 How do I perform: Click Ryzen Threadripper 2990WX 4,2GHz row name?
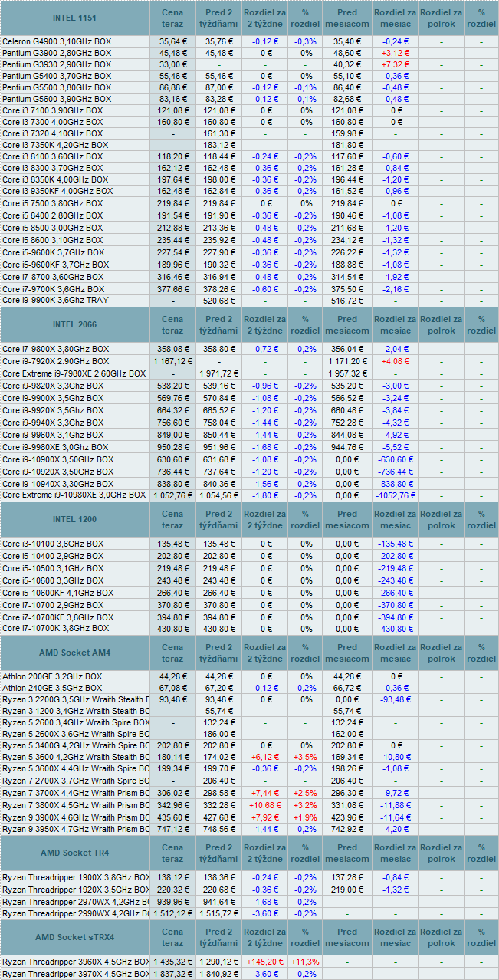[x=76, y=913]
